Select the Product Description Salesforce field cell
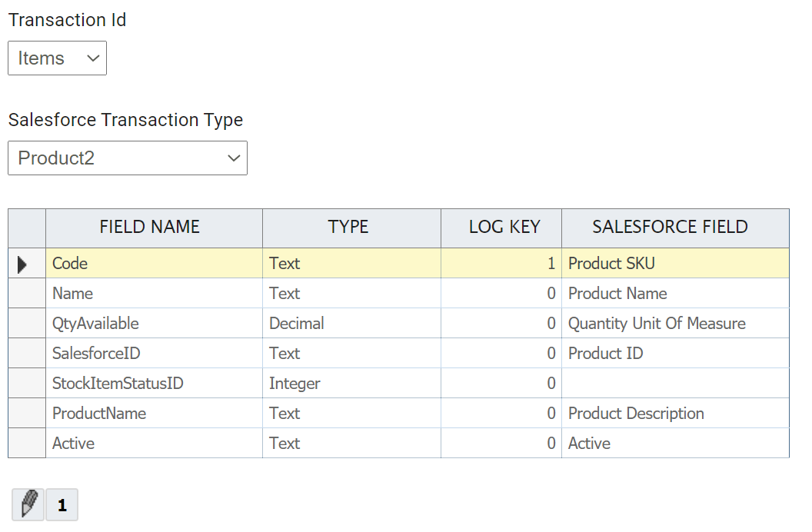The height and width of the screenshot is (532, 812). 674,413
